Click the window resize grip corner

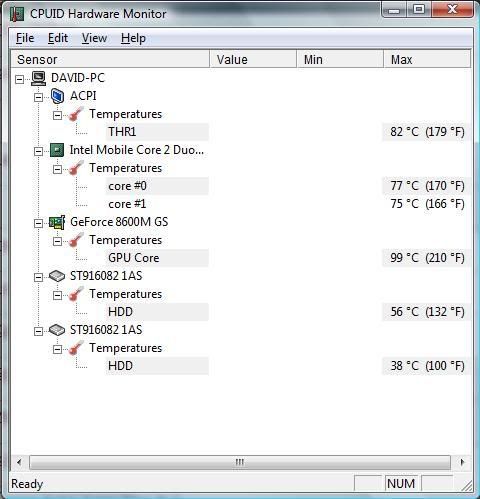[x=467, y=486]
